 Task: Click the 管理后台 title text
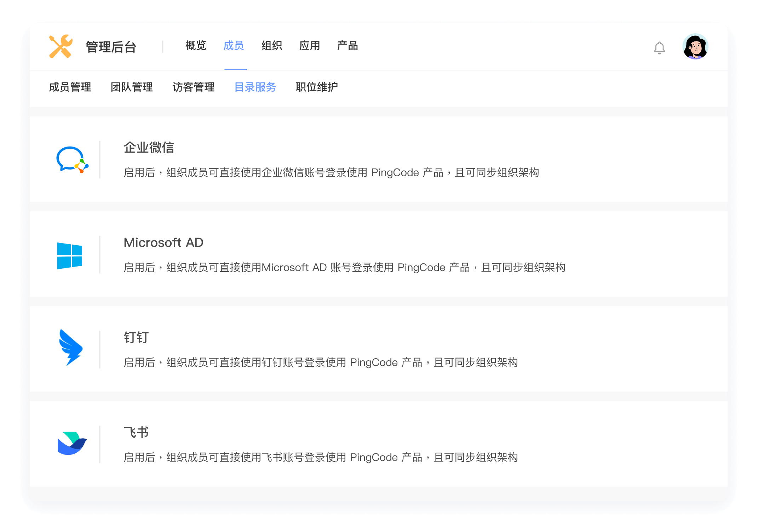[111, 46]
